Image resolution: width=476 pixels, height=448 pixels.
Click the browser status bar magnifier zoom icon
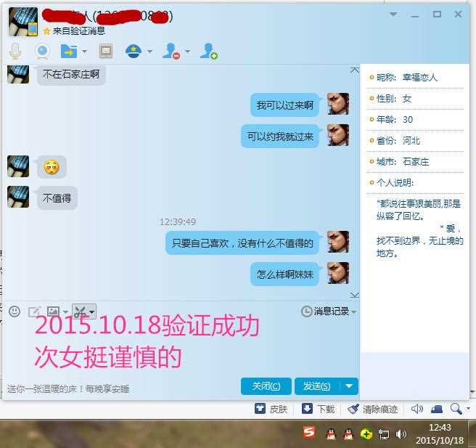tap(456, 409)
